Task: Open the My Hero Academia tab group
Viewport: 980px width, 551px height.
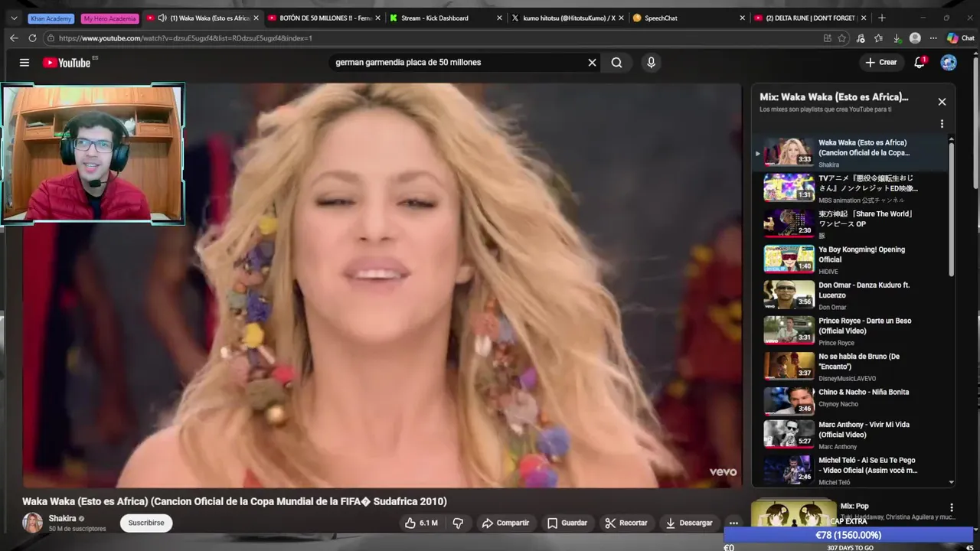Action: (x=109, y=18)
